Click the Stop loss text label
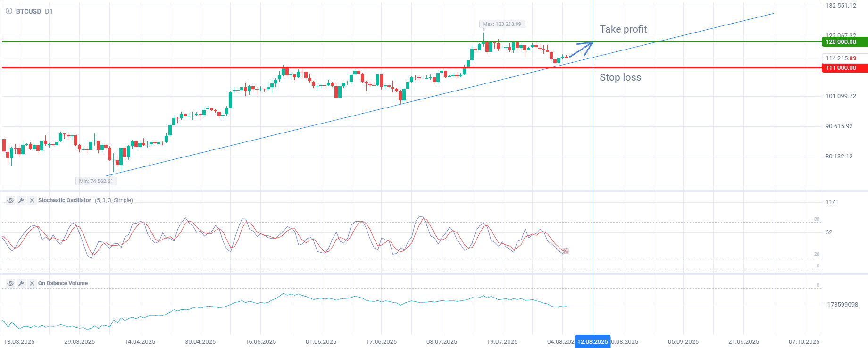868x348 pixels. [620, 77]
